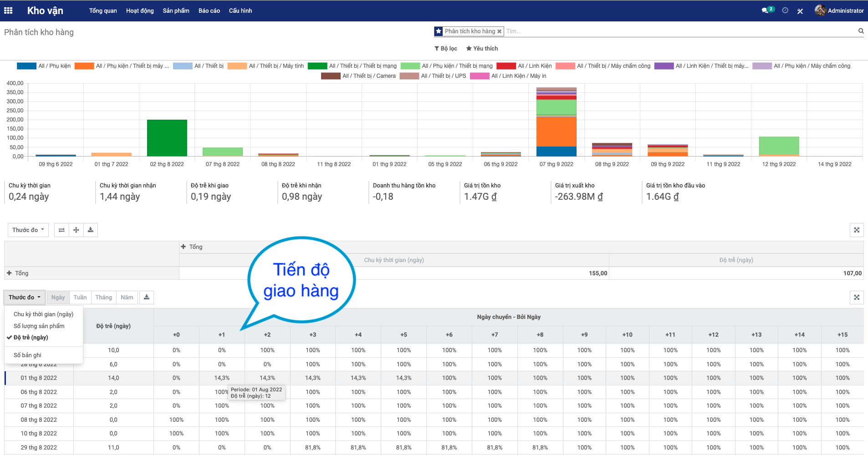The height and width of the screenshot is (455, 868).
Task: Open the activities clock icon
Action: coord(785,10)
